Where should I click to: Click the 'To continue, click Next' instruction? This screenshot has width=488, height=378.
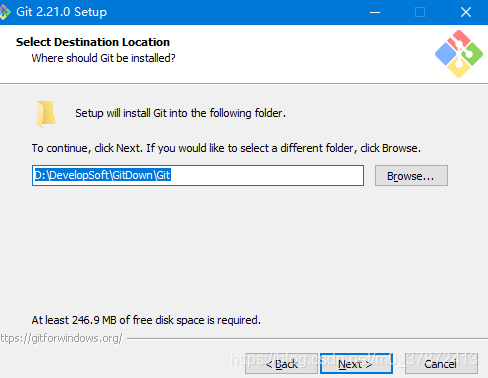226,148
